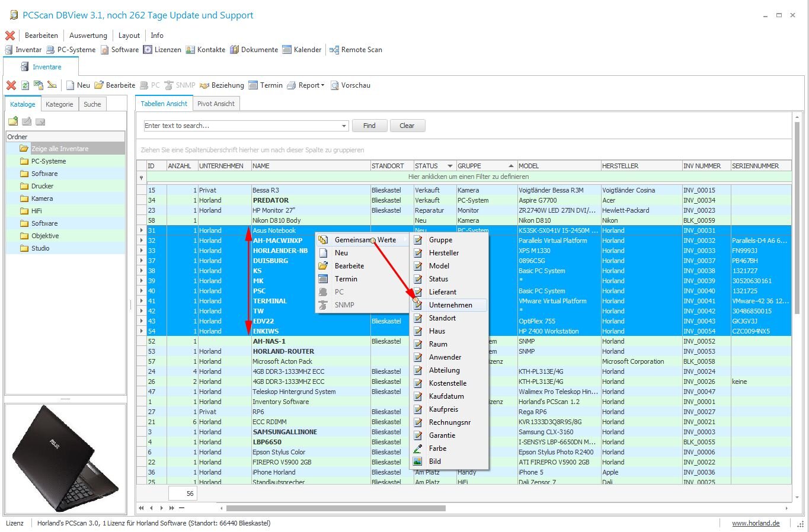Image resolution: width=809 pixels, height=532 pixels.
Task: Click the Clear button
Action: pyautogui.click(x=407, y=126)
